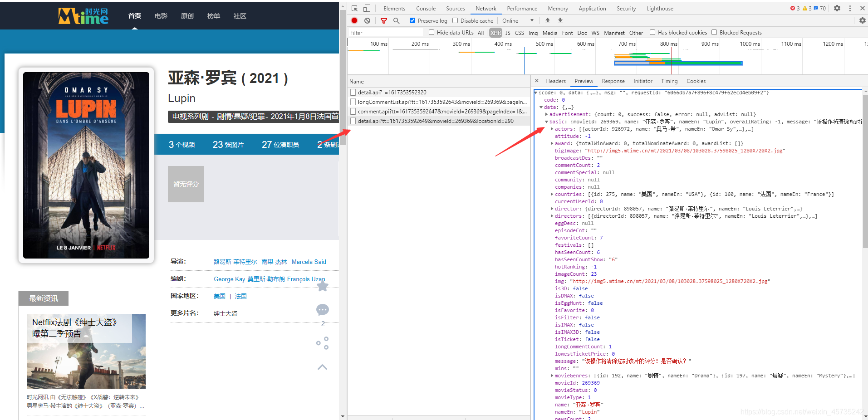Click the Preview pane vertical scrollbar
The width and height of the screenshot is (868, 420).
(x=865, y=171)
